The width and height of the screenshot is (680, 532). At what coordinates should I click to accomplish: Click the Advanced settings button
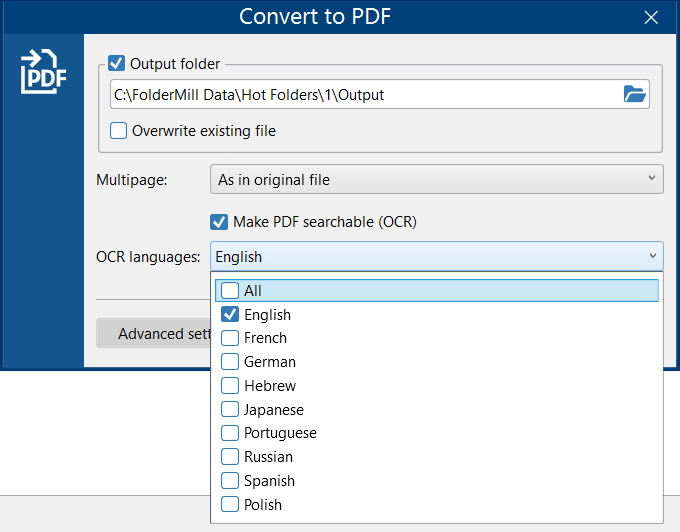[154, 333]
